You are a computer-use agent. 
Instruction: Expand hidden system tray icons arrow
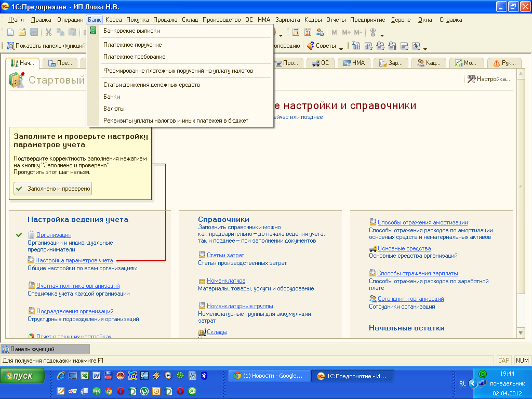[473, 384]
